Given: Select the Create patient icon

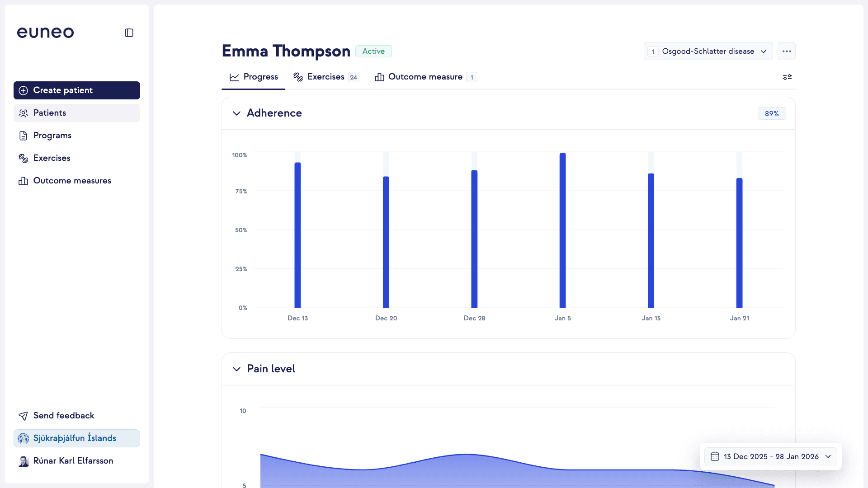Looking at the screenshot, I should pos(23,90).
